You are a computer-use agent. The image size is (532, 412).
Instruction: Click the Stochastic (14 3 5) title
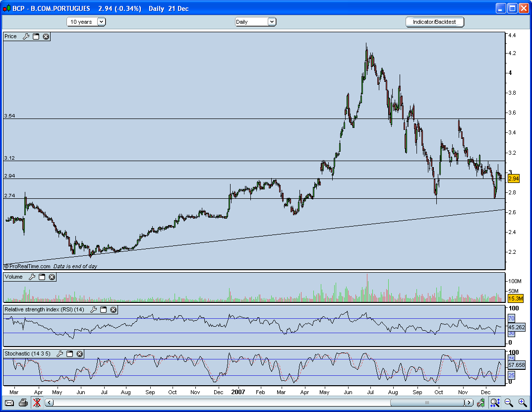click(27, 353)
